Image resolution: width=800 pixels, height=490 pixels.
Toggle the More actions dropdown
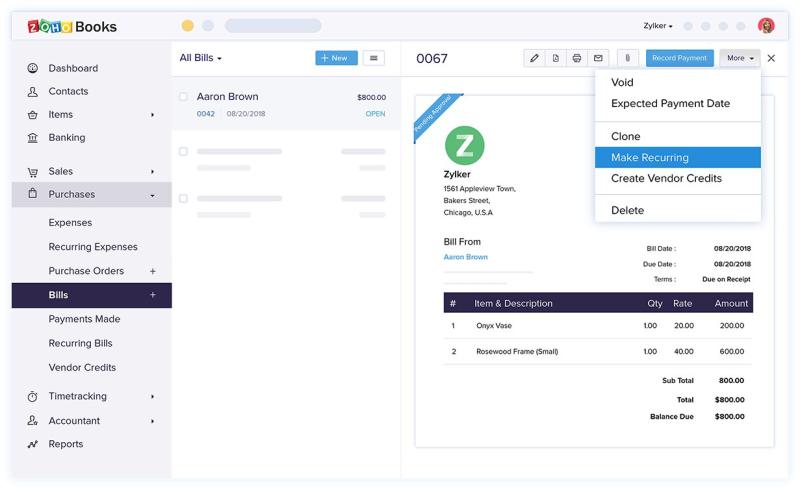740,58
